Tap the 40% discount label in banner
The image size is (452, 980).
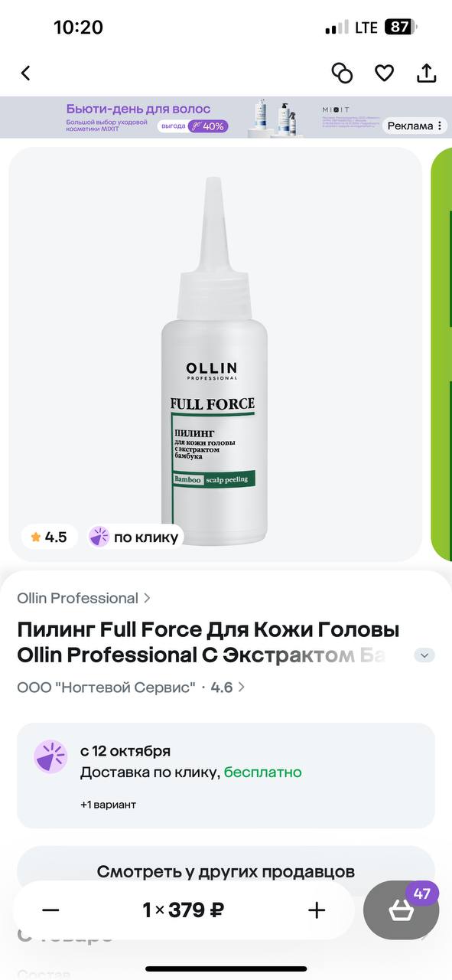pos(208,126)
